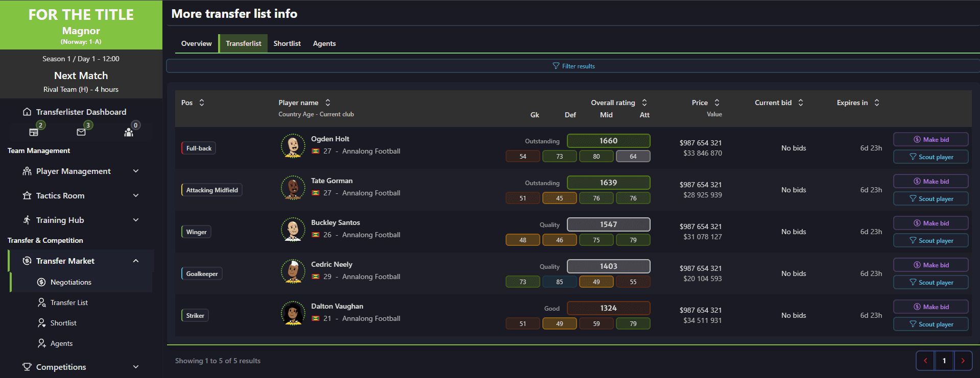
Task: Open the Agents tab
Action: click(x=324, y=43)
